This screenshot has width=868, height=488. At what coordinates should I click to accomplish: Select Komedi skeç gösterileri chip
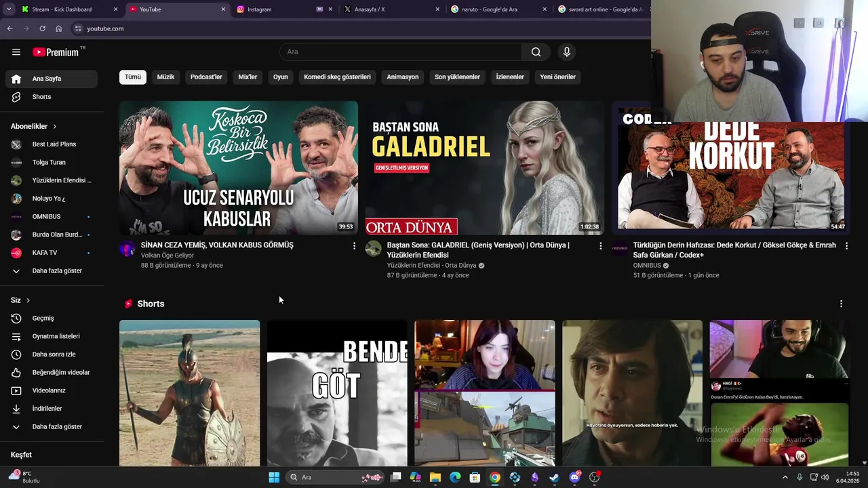337,77
